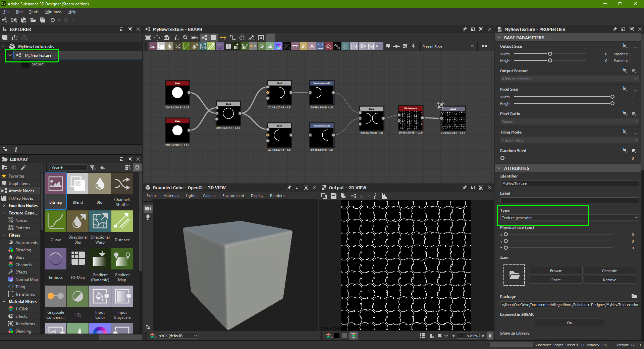
Task: Click the Open package folder icon
Action: 33,20
